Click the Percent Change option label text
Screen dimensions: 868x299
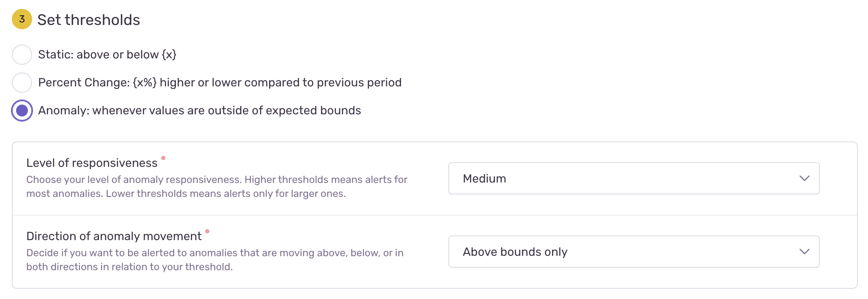(x=220, y=83)
